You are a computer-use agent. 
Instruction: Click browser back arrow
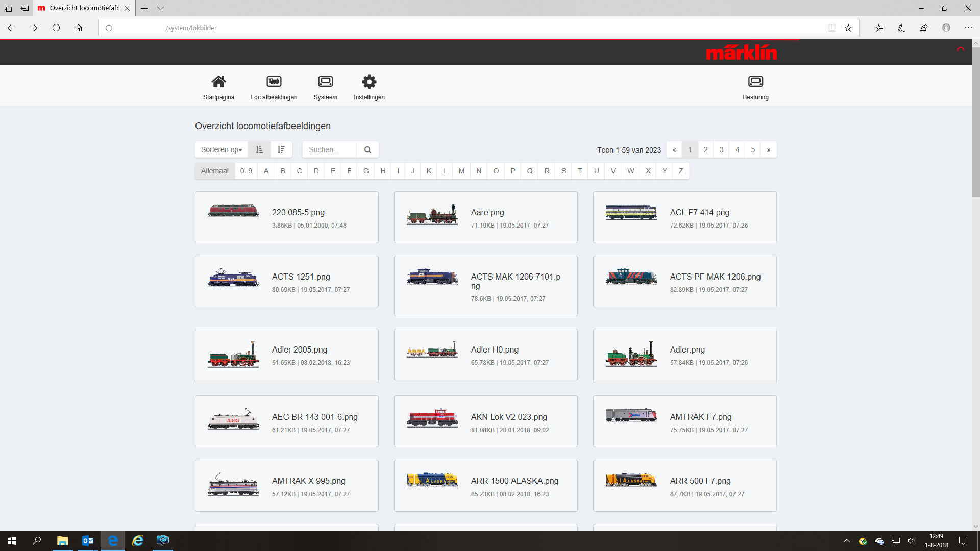click(11, 28)
